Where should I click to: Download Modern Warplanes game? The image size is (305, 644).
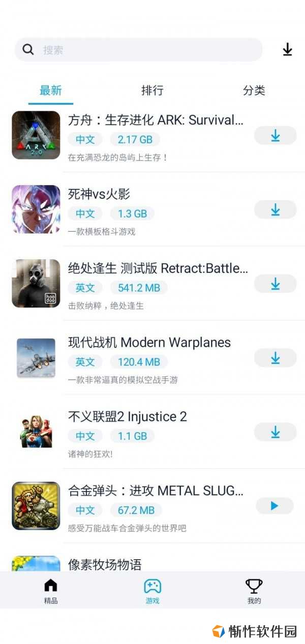pos(275,358)
